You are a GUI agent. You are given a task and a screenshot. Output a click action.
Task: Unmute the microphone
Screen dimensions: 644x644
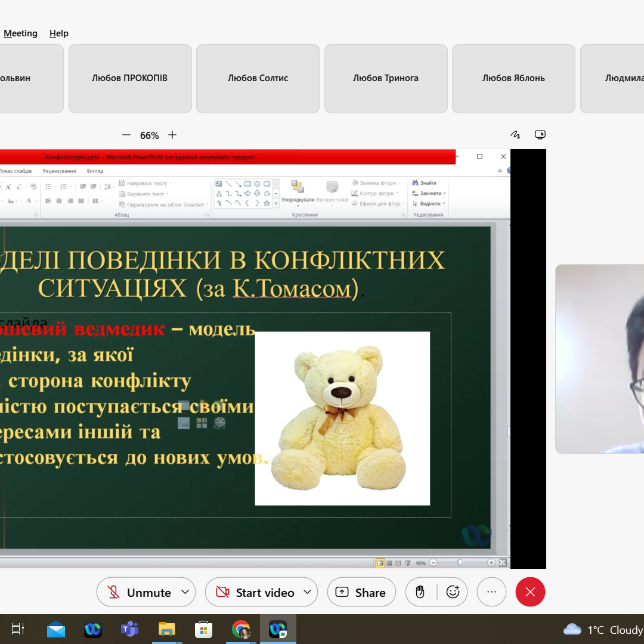click(x=139, y=592)
